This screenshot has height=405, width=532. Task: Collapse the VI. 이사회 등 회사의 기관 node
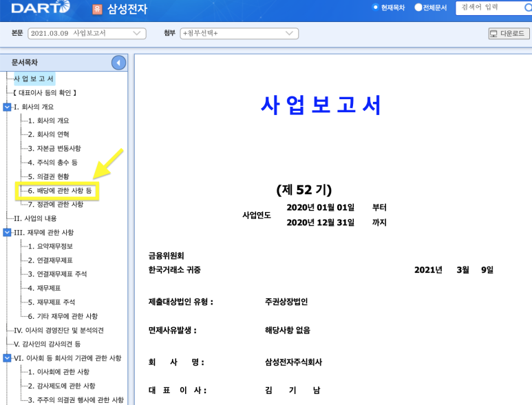point(7,358)
